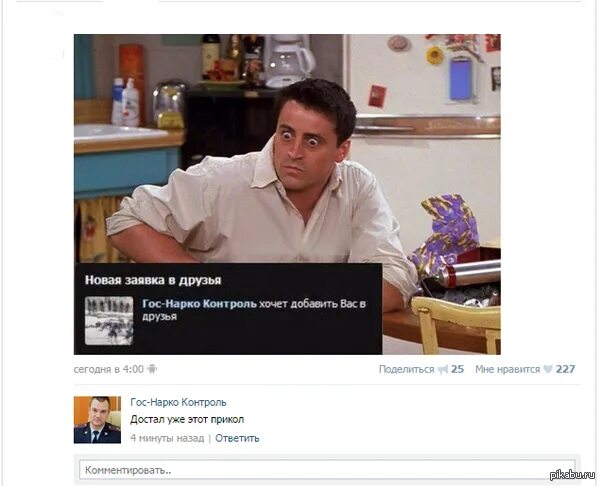Open Гос-Нарко Контроль commenter profile name
600x486 pixels.
pos(178,403)
